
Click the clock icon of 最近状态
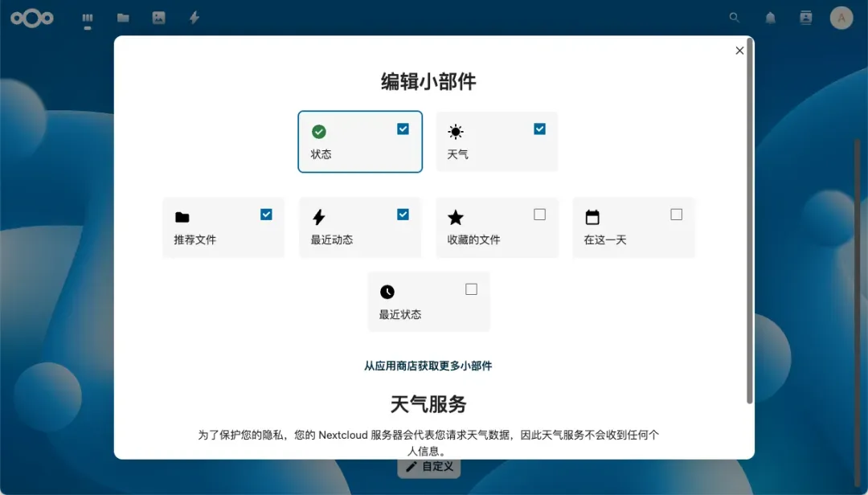(x=387, y=292)
